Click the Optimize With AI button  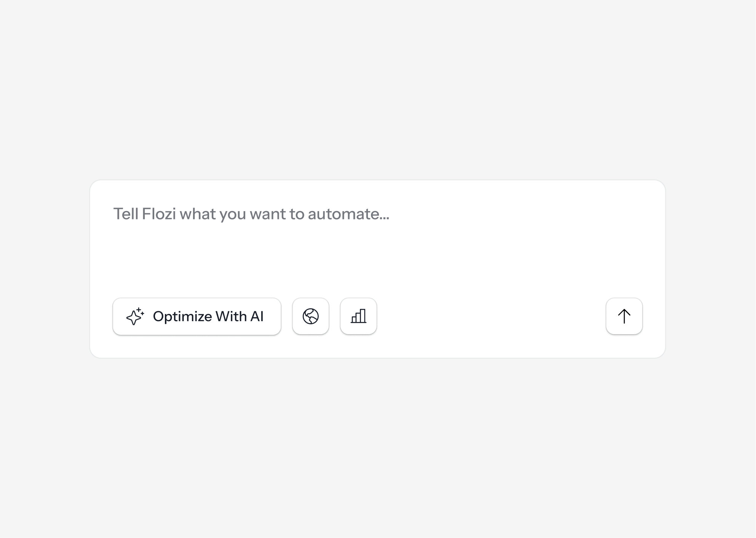click(197, 316)
